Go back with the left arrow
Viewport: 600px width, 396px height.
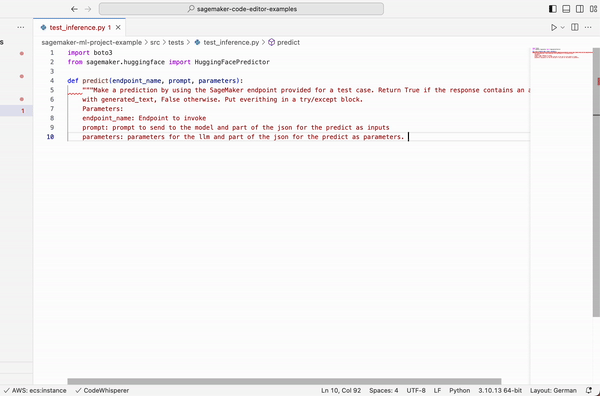pyautogui.click(x=74, y=9)
